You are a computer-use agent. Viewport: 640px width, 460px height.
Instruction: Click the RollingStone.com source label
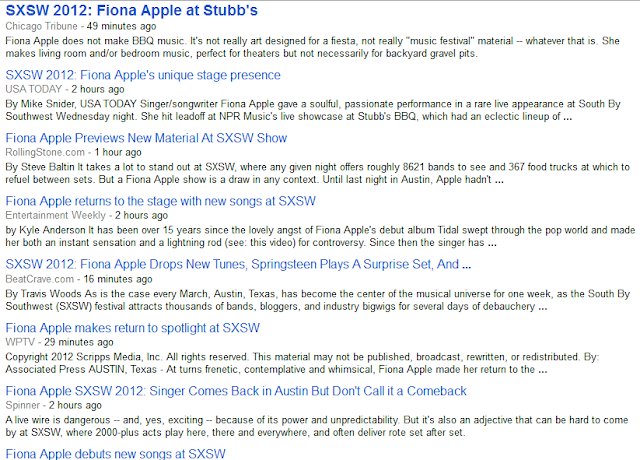pyautogui.click(x=45, y=152)
